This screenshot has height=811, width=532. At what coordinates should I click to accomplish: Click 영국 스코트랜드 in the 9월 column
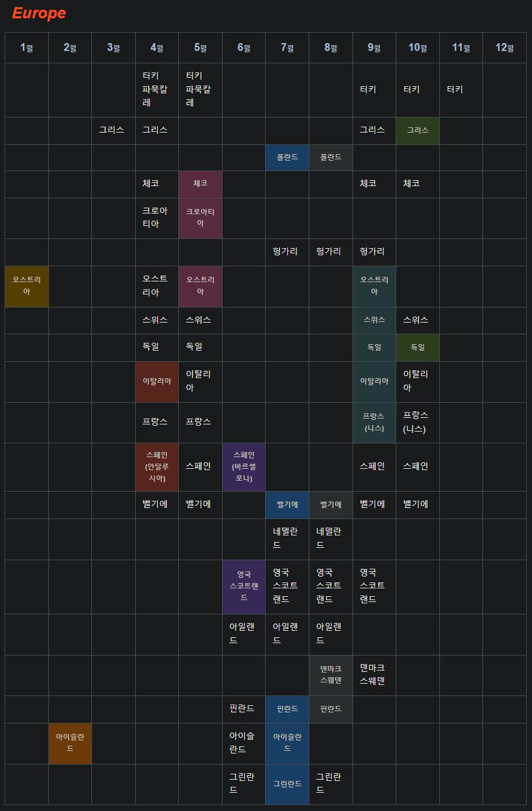(372, 586)
